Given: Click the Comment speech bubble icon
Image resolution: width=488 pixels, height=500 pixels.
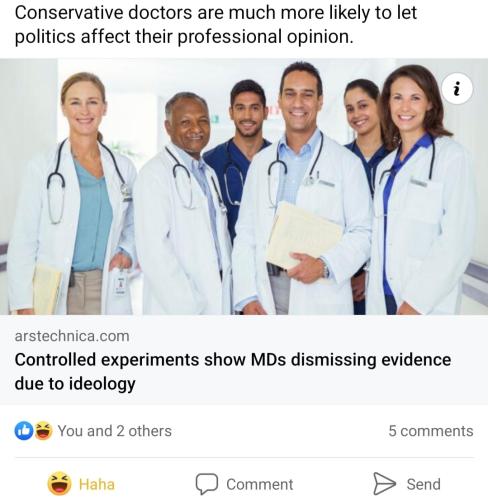Looking at the screenshot, I should 207,484.
